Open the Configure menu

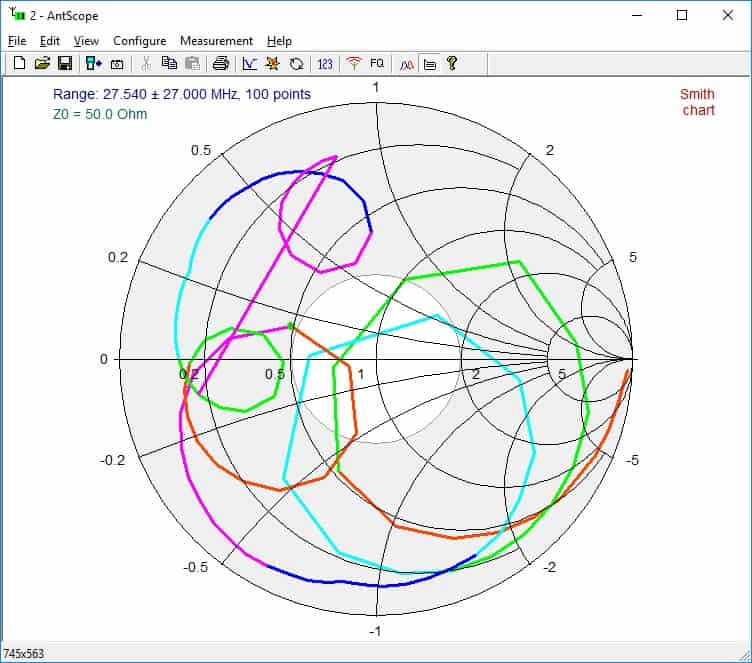[x=140, y=41]
